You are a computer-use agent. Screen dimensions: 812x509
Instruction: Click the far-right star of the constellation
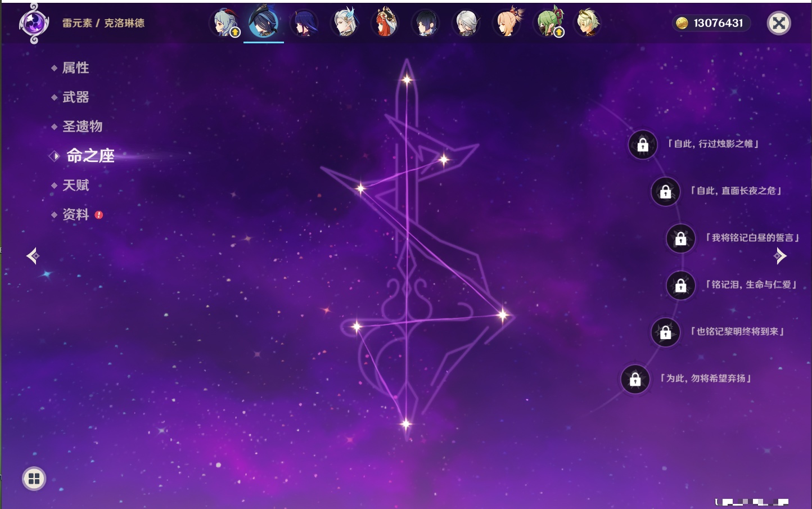tap(502, 315)
